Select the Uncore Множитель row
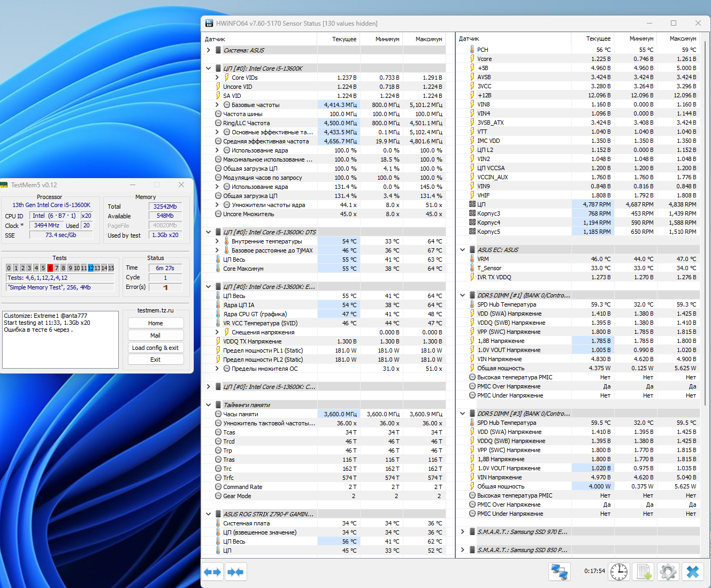Viewport: 711px width, 588px height. (325, 214)
